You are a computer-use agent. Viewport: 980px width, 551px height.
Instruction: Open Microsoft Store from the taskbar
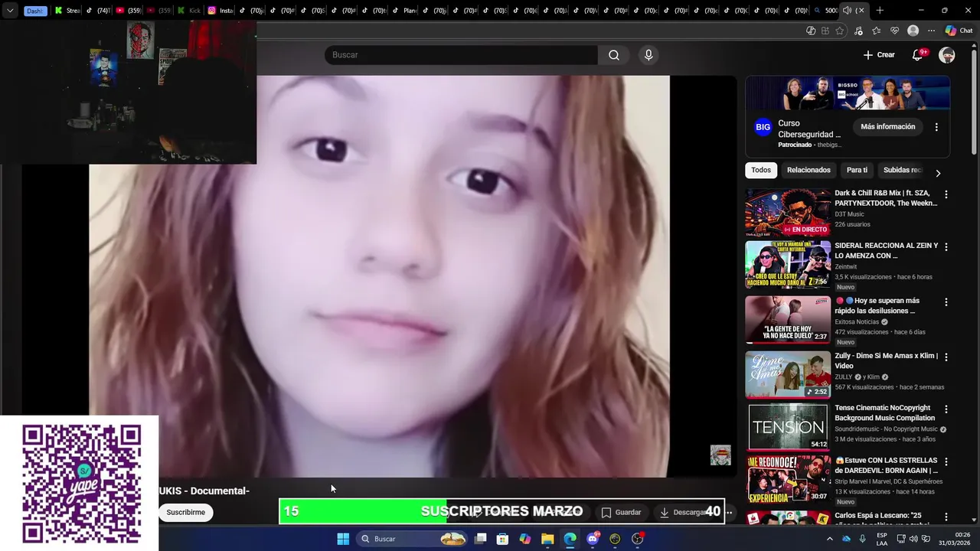502,539
